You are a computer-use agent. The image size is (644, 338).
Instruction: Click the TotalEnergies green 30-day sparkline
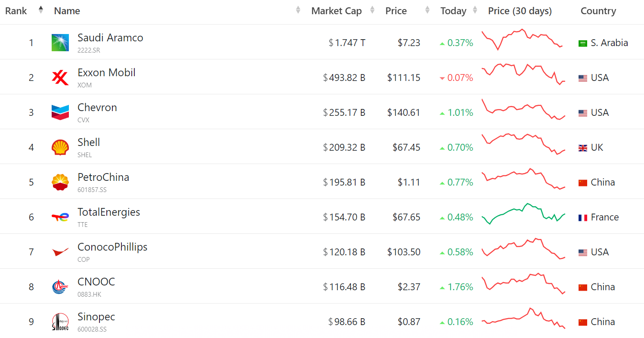tap(523, 214)
